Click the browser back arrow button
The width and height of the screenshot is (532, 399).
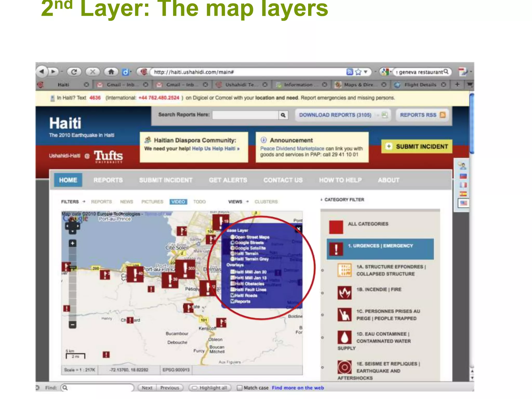[x=42, y=71]
